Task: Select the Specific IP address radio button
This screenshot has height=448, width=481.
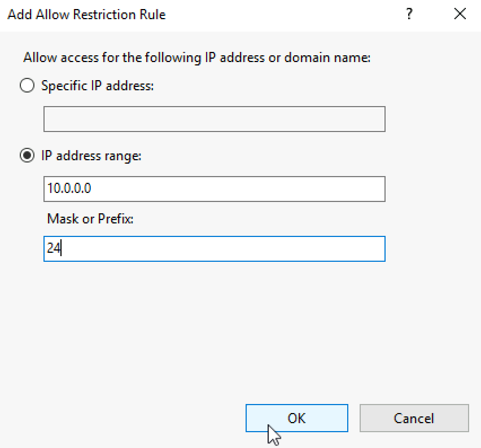Action: coord(27,86)
